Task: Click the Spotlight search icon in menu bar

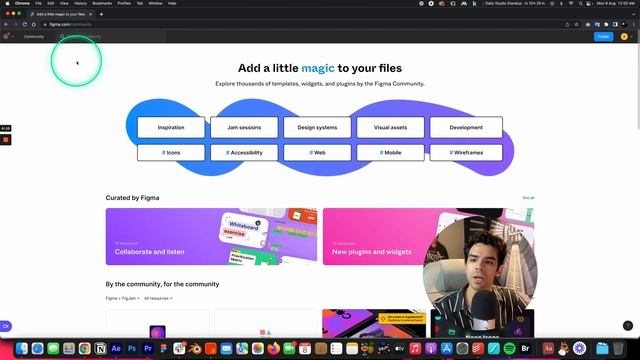Action: 580,3
